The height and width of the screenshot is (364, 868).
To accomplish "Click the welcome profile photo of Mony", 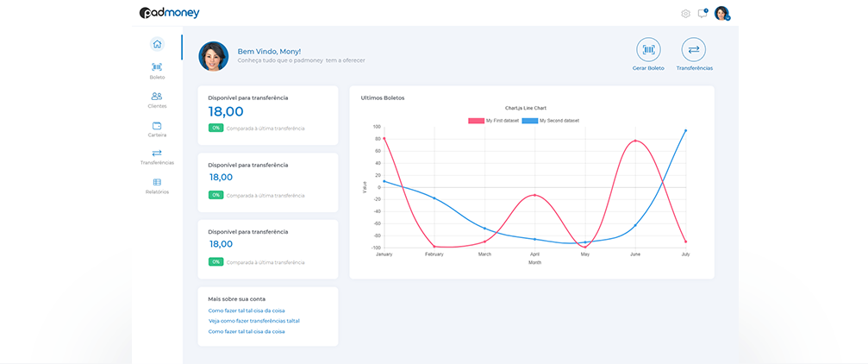I will [214, 56].
